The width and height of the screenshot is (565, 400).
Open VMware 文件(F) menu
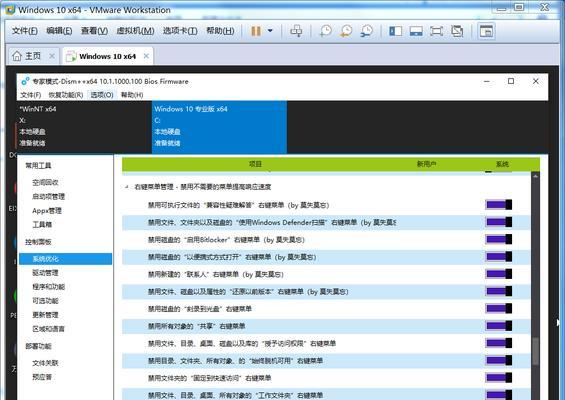25,31
